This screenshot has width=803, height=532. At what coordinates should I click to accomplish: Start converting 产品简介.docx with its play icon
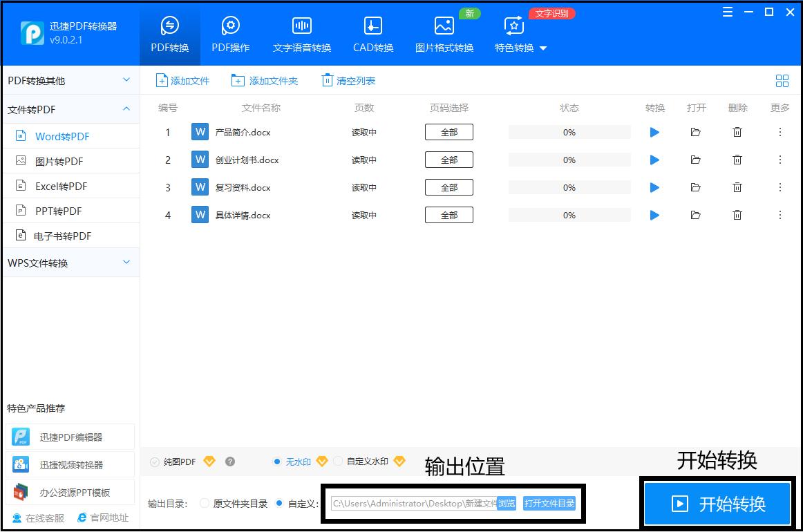[x=654, y=132]
